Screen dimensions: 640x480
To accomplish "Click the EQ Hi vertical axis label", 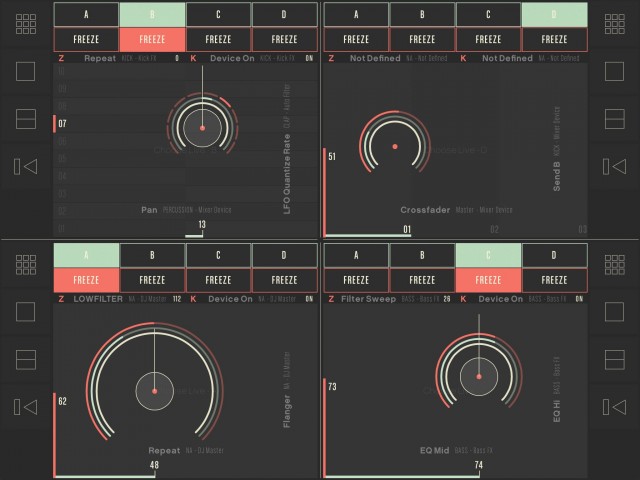I will (557, 400).
